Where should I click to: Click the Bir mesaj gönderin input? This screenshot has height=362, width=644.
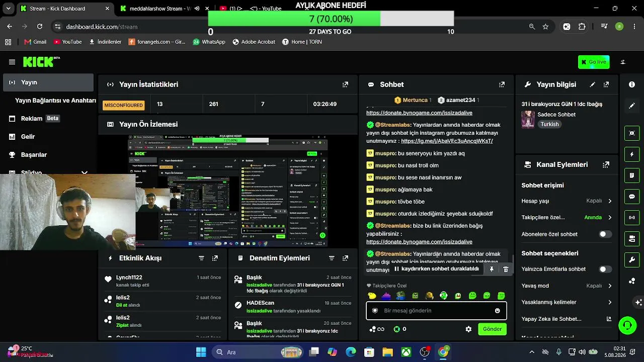tap(436, 311)
